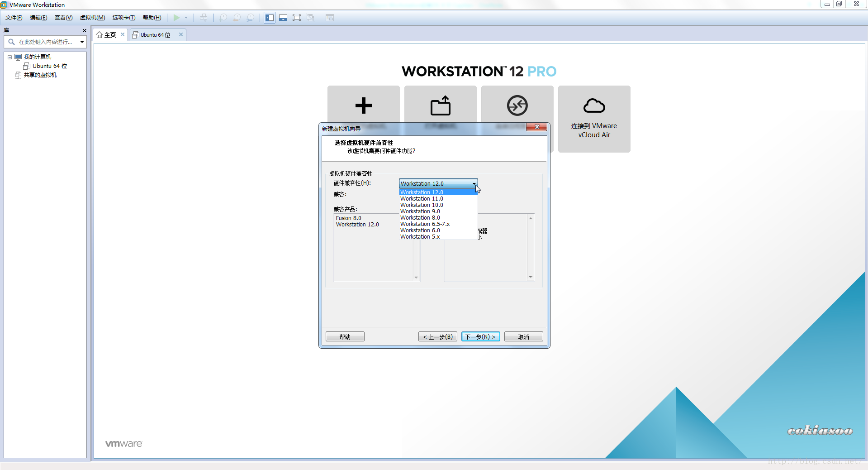Open the 选项卡(T) menu
This screenshot has height=470, width=868.
pyautogui.click(x=124, y=18)
